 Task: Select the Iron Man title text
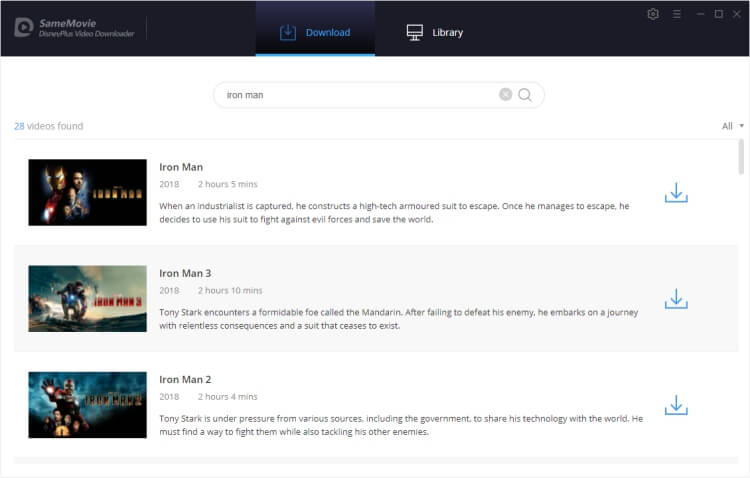click(181, 167)
